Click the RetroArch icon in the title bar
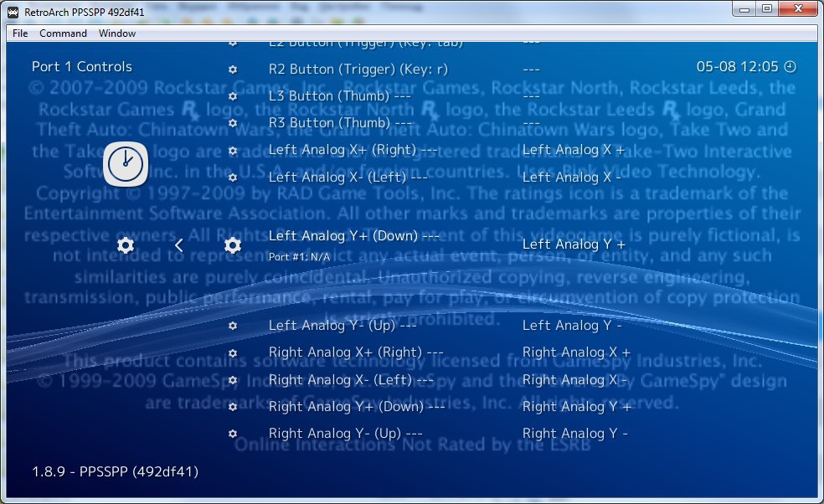The image size is (824, 504). point(13,12)
